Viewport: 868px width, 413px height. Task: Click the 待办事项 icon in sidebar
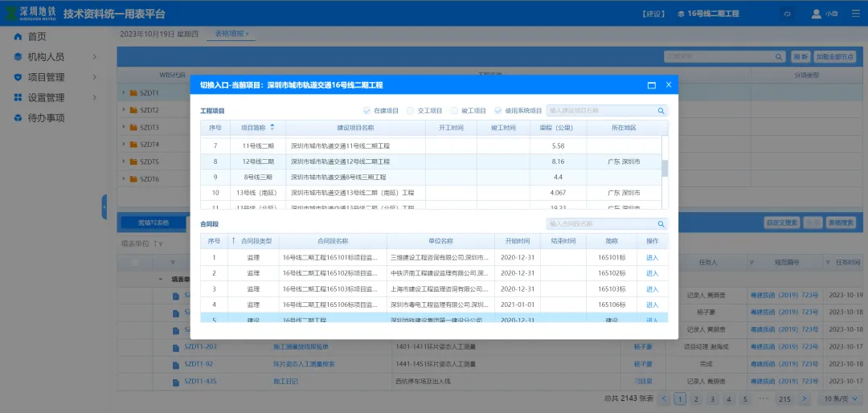coord(18,118)
